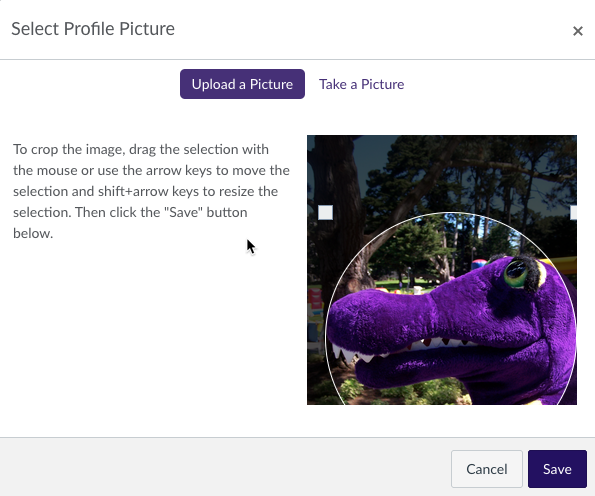Image resolution: width=595 pixels, height=496 pixels.
Task: Click the crop instructions paragraph
Action: pos(151,191)
